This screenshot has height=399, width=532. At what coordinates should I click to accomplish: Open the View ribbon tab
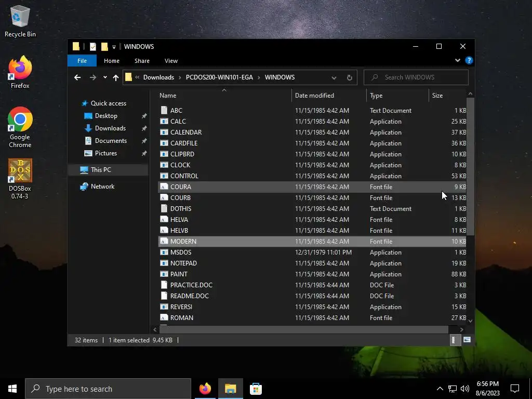(171, 61)
